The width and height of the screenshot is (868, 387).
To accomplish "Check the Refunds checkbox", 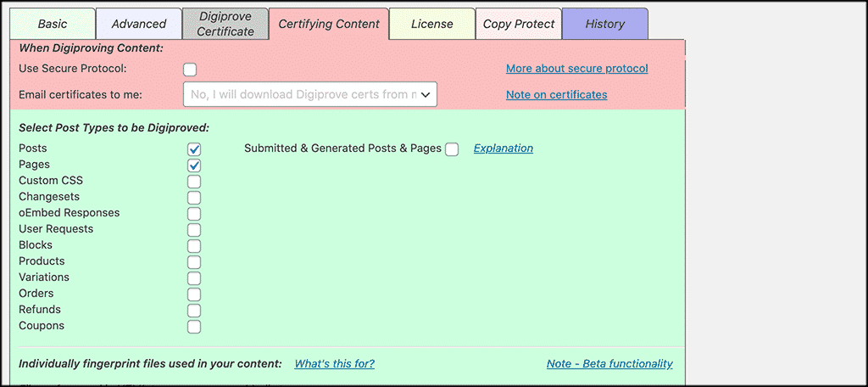I will click(194, 310).
